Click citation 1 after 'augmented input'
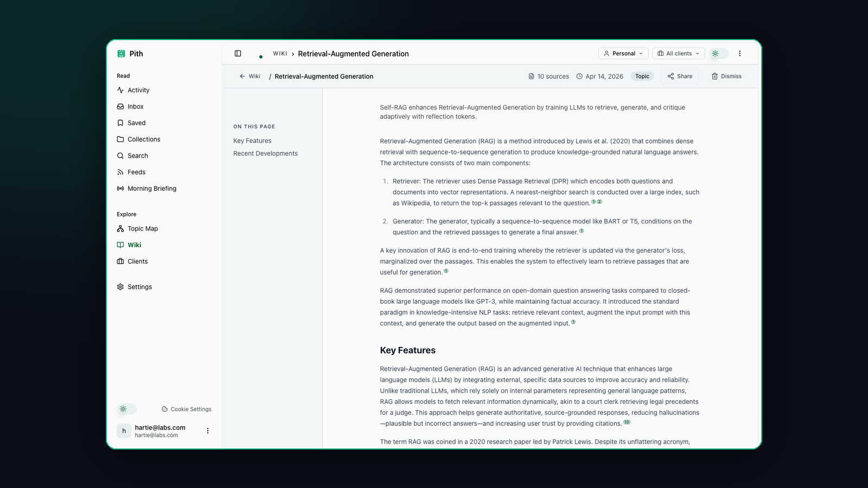 click(573, 322)
